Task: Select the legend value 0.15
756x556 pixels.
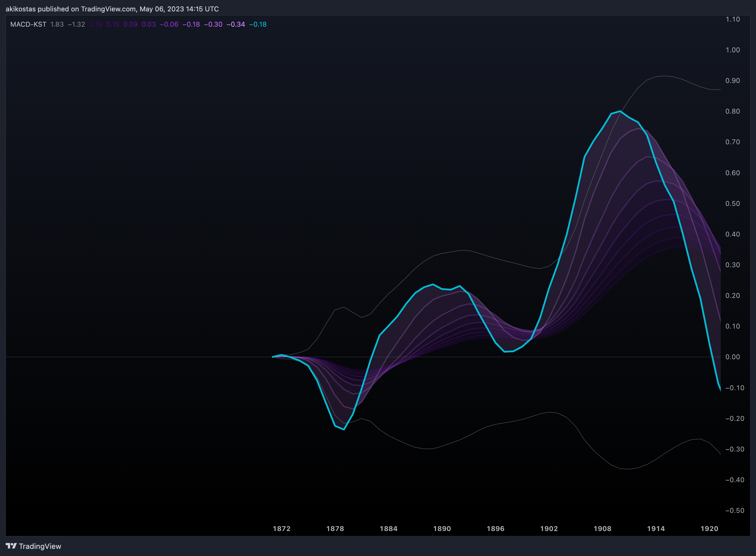Action: [113, 25]
